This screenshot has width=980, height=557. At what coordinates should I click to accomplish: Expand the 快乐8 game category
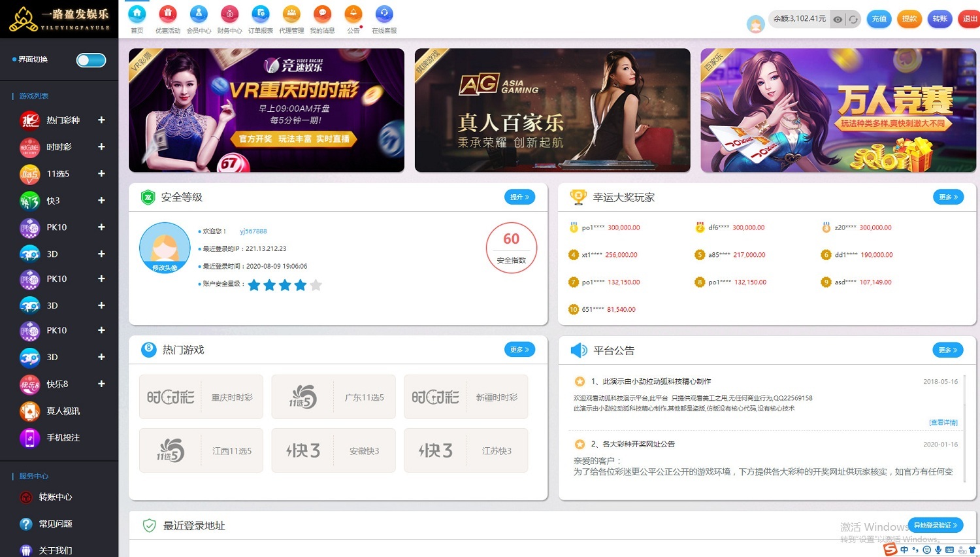click(x=101, y=384)
